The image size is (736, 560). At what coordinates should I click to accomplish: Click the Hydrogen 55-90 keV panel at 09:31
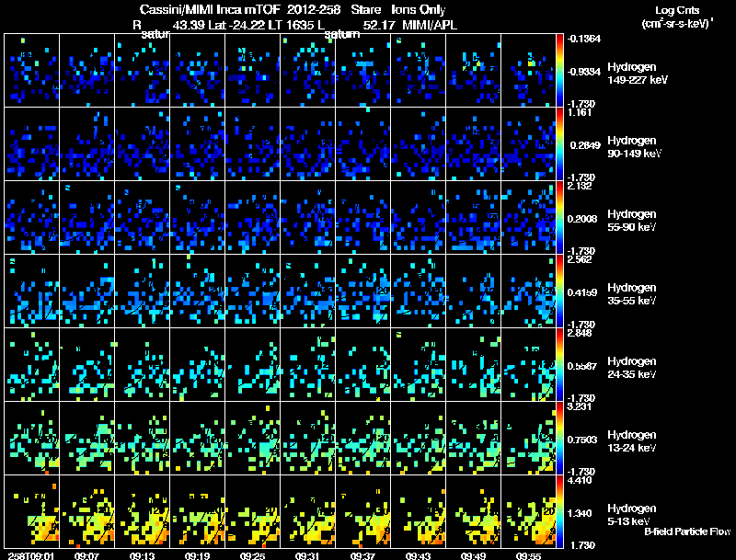[x=308, y=218]
